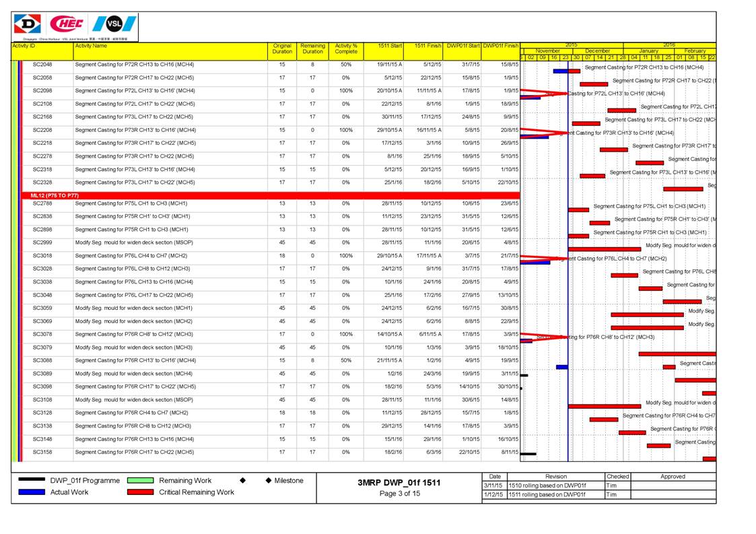Click the Original Duration value for SC3128
The width and height of the screenshot is (756, 534).
[x=282, y=413]
